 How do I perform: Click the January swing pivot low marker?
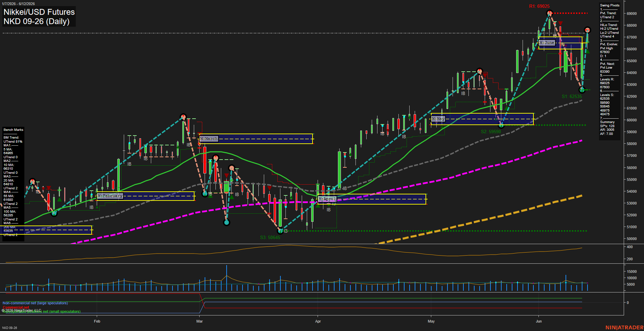(x=54, y=213)
